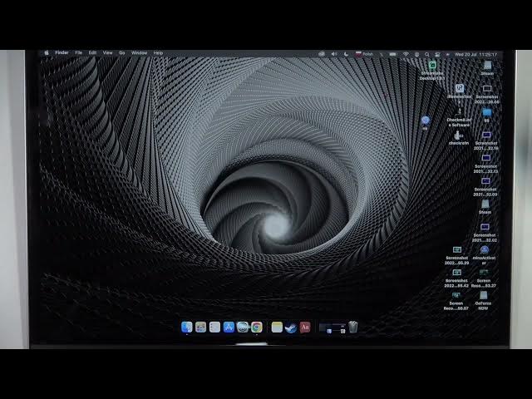Screen dimensions: 532x399
Task: Select Screenshot 2021...32.02 file
Action: (485, 233)
